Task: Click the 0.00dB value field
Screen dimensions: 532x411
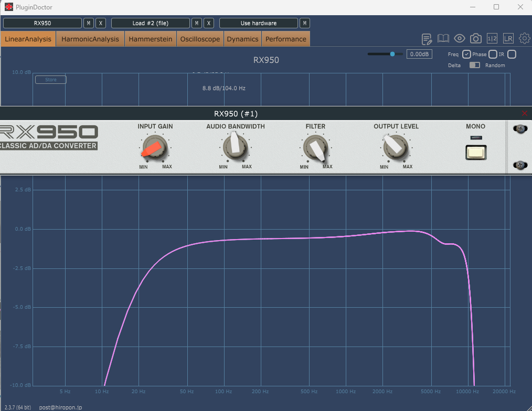Action: click(419, 54)
